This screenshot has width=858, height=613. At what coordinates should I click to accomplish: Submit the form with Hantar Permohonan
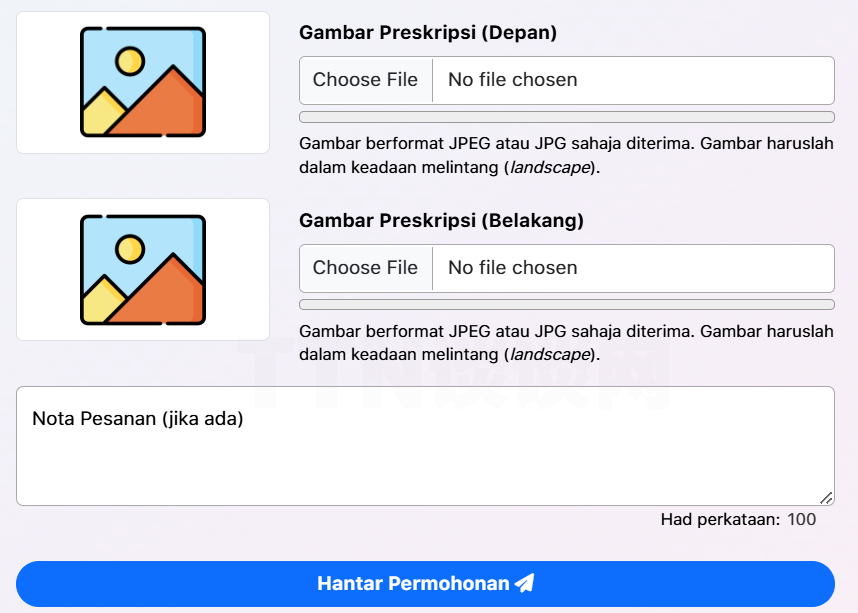[x=425, y=583]
